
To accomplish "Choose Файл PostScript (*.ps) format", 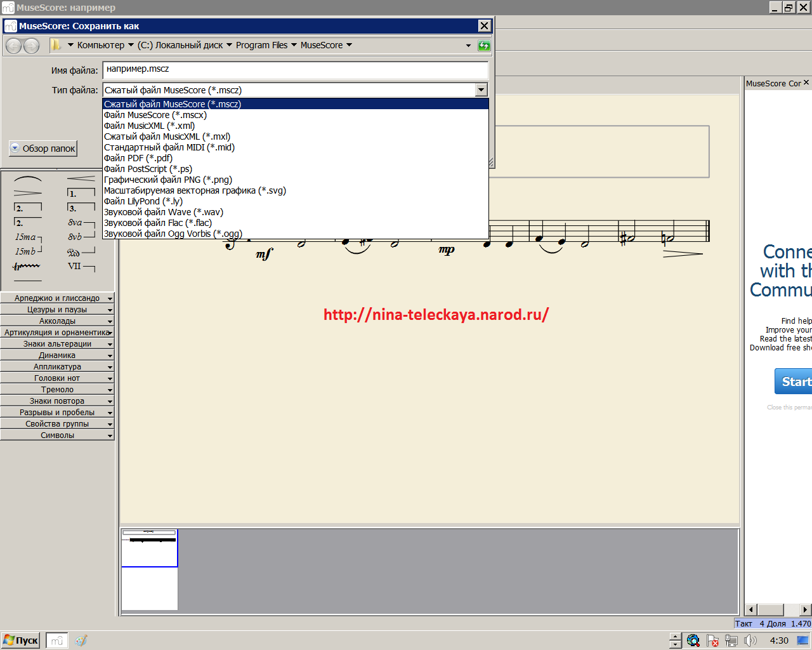I will point(296,169).
